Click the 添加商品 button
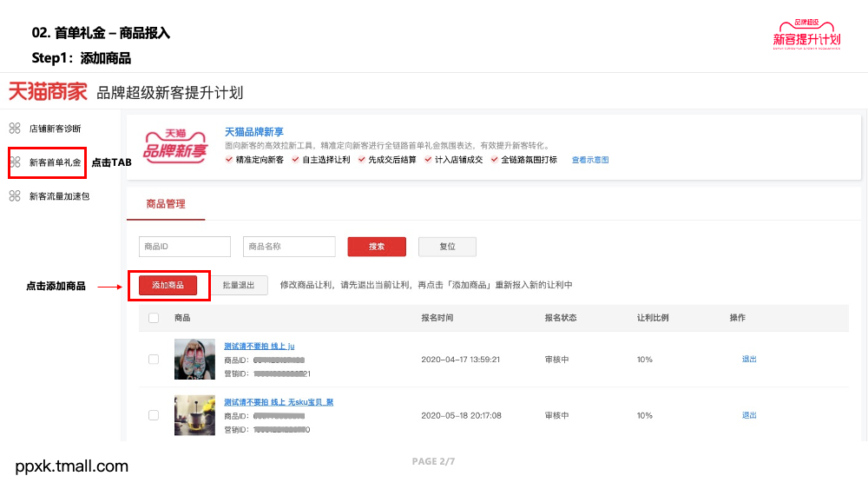This screenshot has height=489, width=868. coord(168,285)
